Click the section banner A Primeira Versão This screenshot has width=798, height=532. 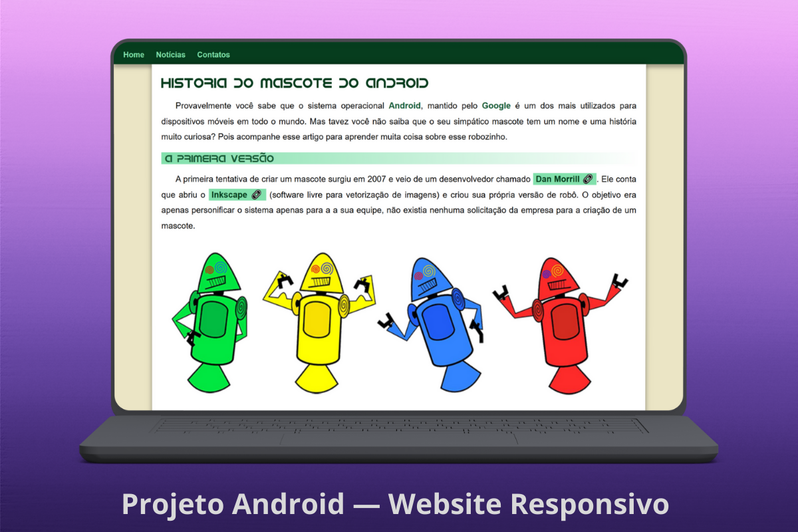tap(219, 159)
